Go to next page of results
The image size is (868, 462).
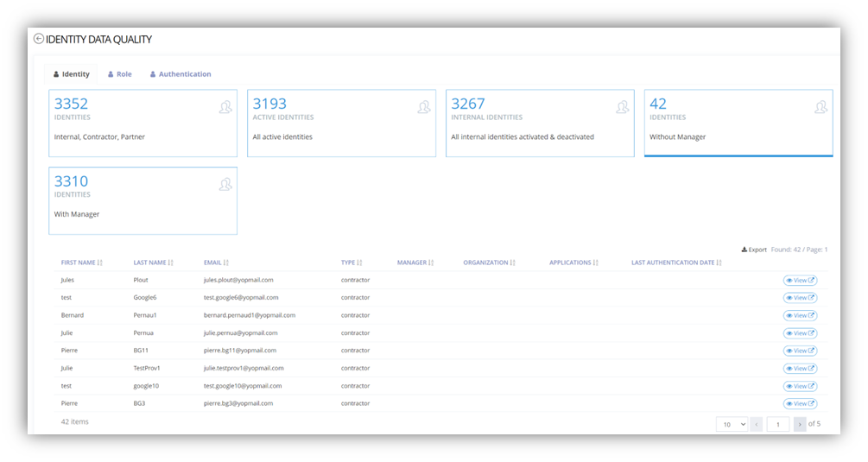point(800,424)
